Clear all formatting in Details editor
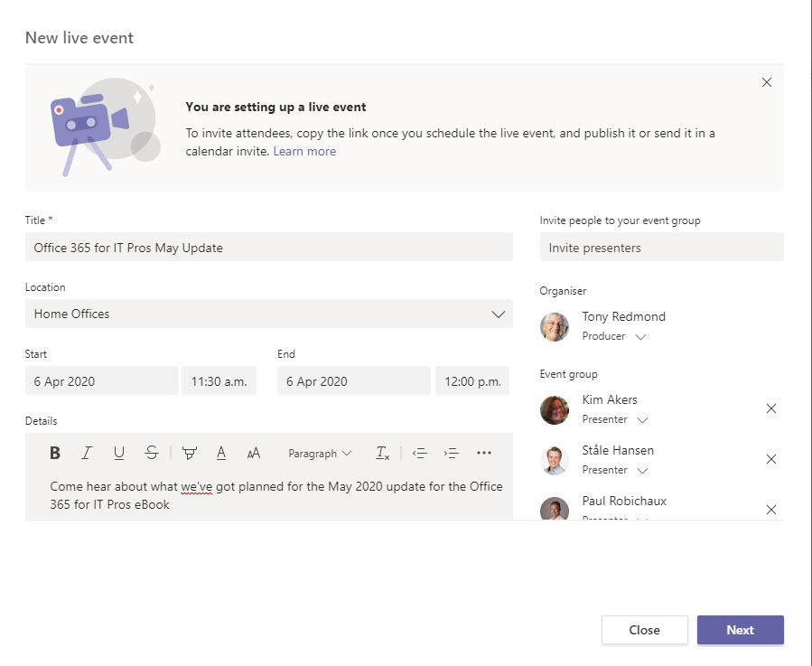This screenshot has width=812, height=666. pyautogui.click(x=382, y=453)
